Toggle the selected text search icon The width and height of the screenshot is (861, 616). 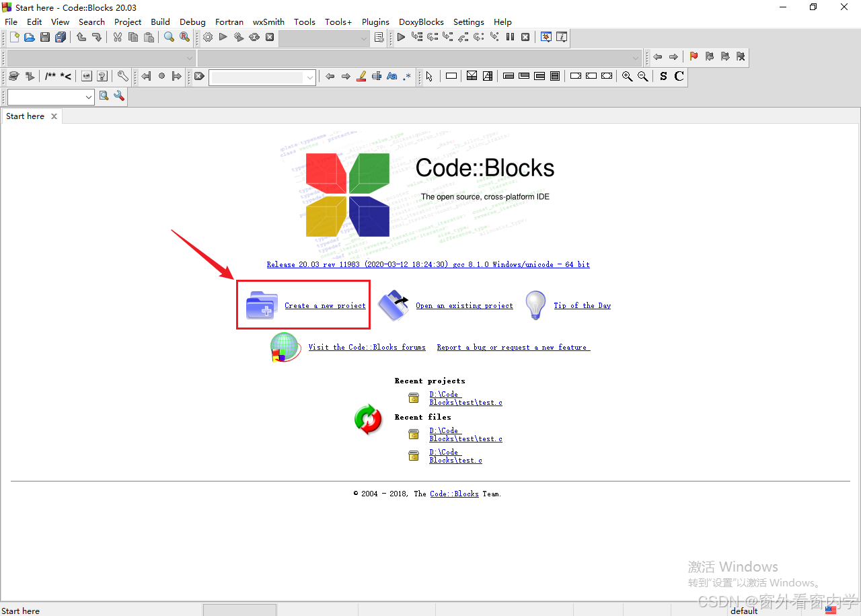tap(377, 77)
